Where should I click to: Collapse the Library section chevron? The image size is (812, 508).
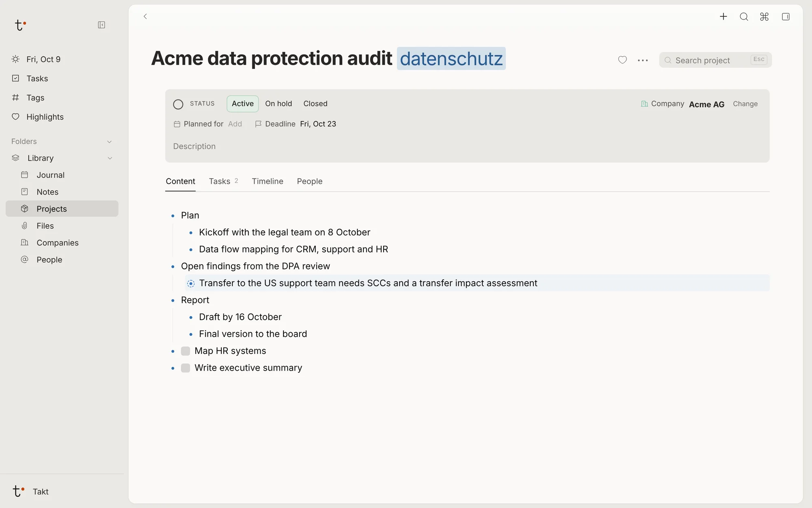click(x=110, y=158)
